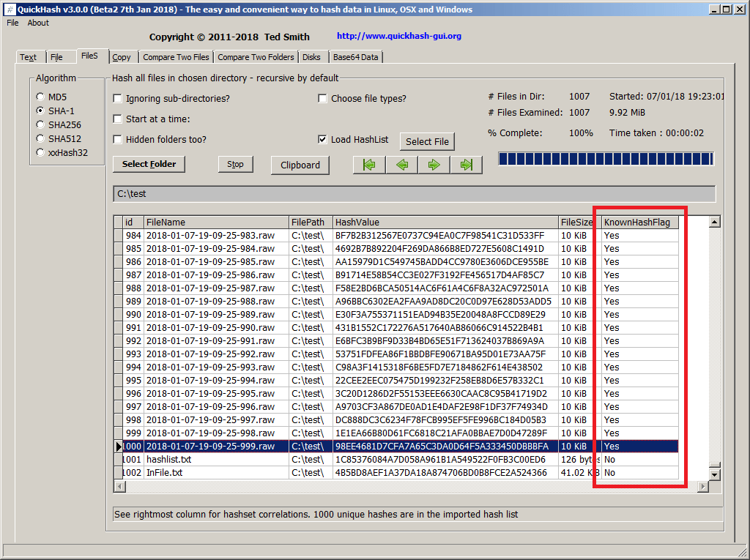This screenshot has height=560, width=750.
Task: Uncheck the Load HashList checkbox
Action: (322, 139)
